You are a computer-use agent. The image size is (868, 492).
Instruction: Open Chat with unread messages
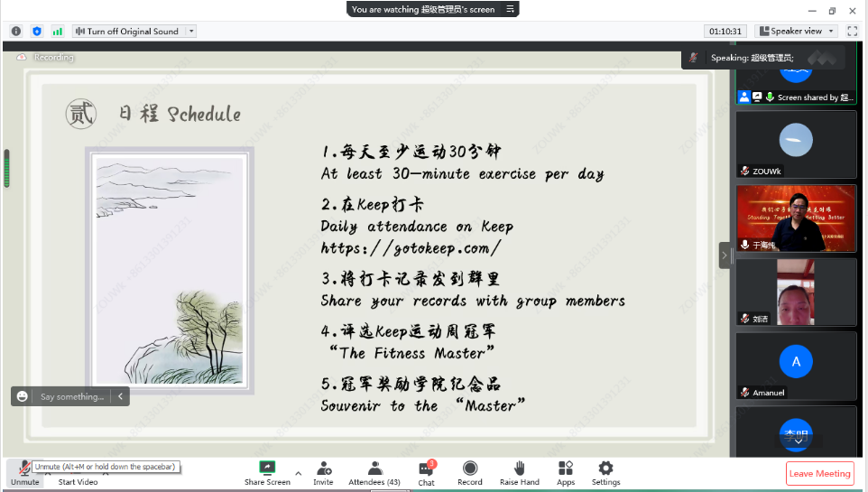click(426, 474)
